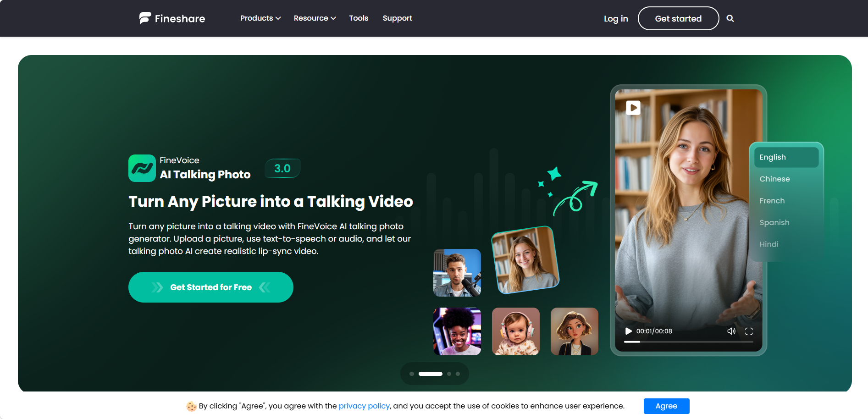Select the tilted blonde woman thumbnail

tap(525, 260)
